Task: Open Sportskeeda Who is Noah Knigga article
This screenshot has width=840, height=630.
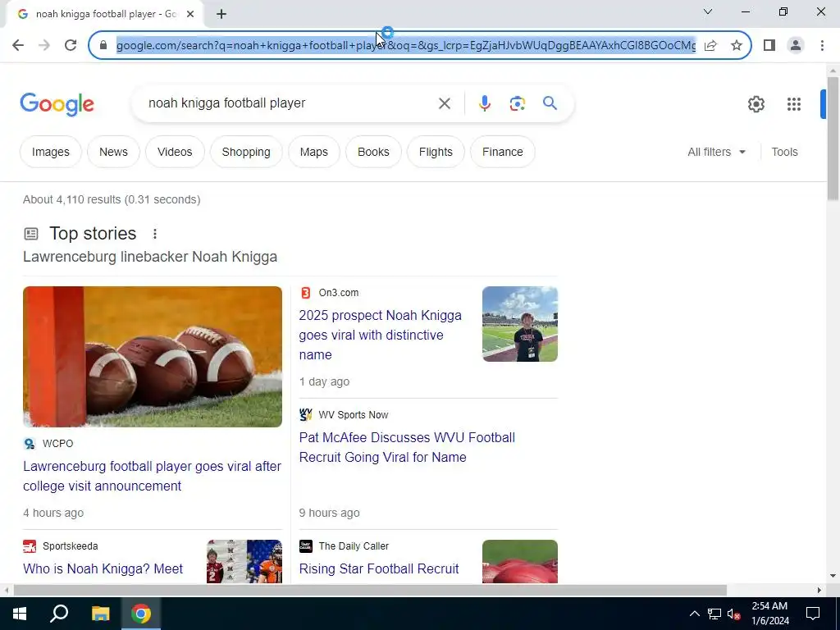Action: (x=103, y=568)
